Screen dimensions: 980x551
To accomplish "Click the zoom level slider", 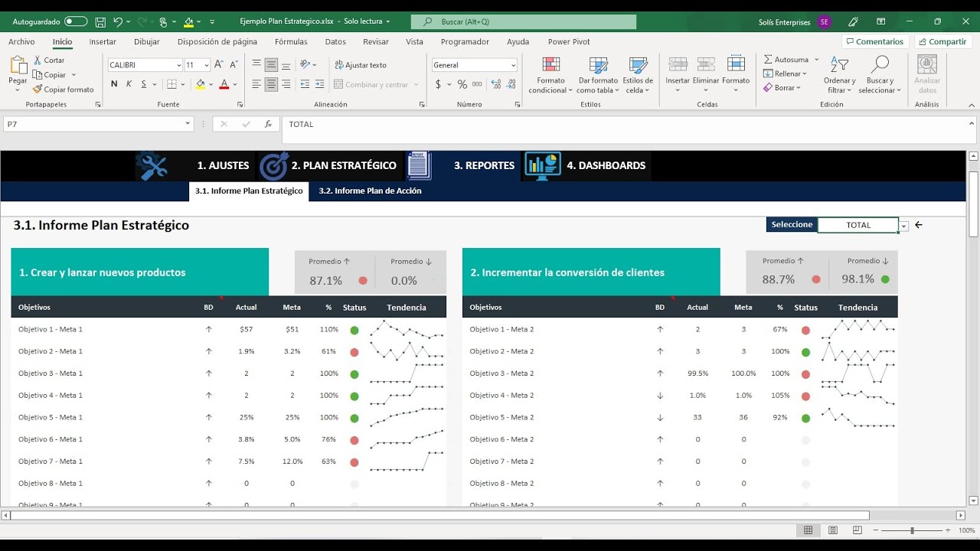I will pos(912,530).
